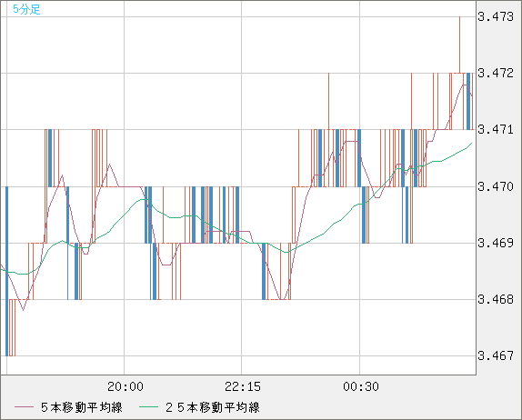This screenshot has height=420, width=522.
Task: Select the 20:00 time axis marker
Action: (x=125, y=386)
